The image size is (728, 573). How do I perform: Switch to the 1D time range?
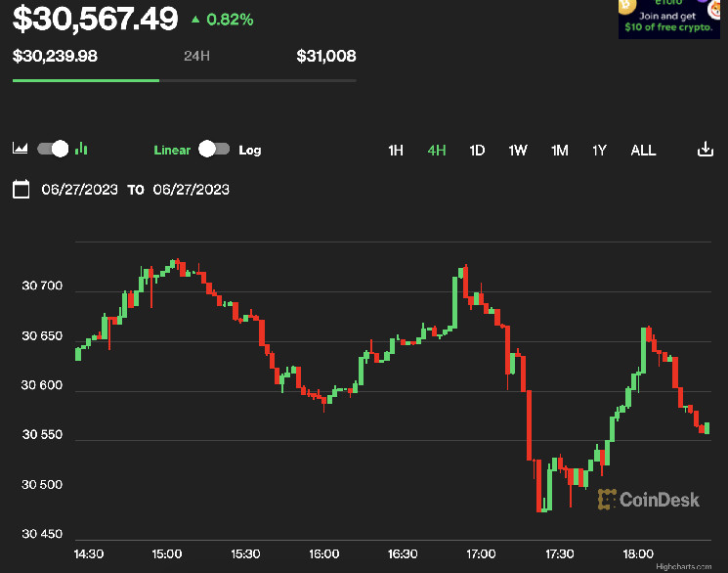pos(477,151)
